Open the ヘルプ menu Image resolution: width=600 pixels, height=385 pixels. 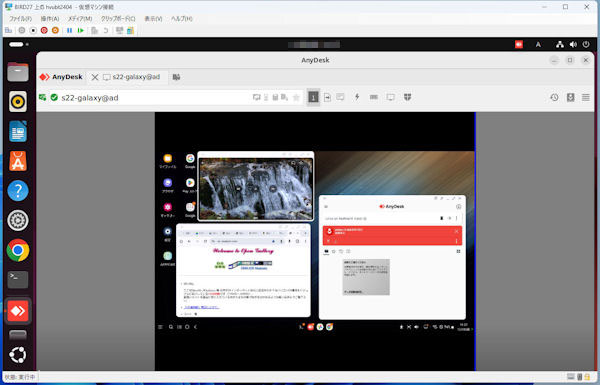coord(181,19)
